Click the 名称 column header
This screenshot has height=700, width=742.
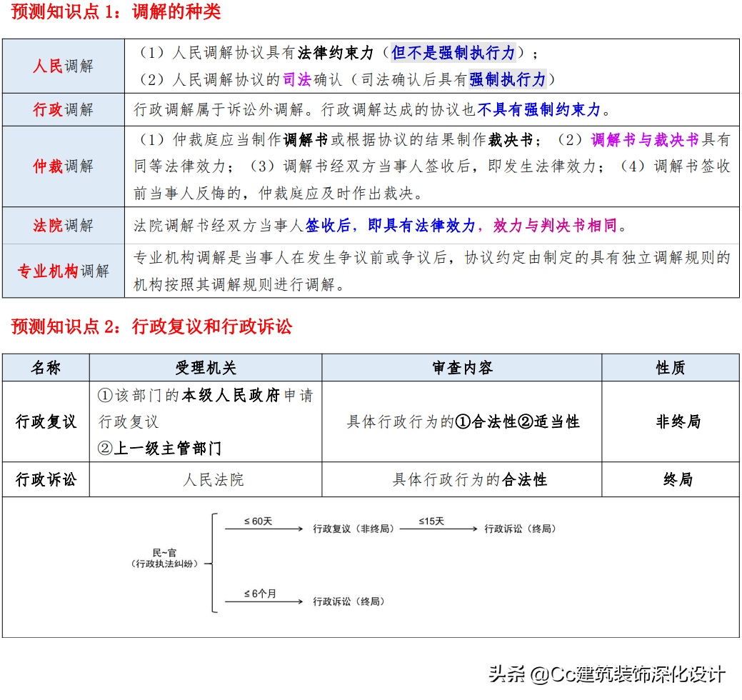(x=46, y=367)
